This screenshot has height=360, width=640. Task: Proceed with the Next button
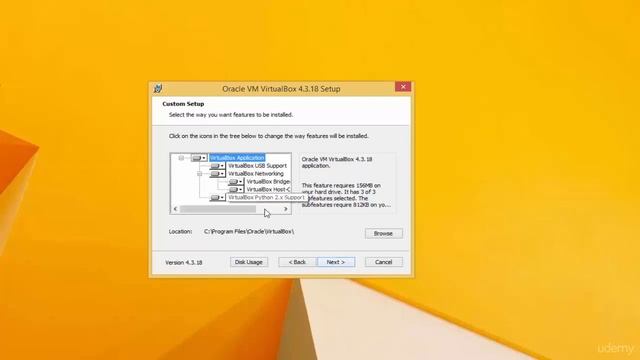336,262
